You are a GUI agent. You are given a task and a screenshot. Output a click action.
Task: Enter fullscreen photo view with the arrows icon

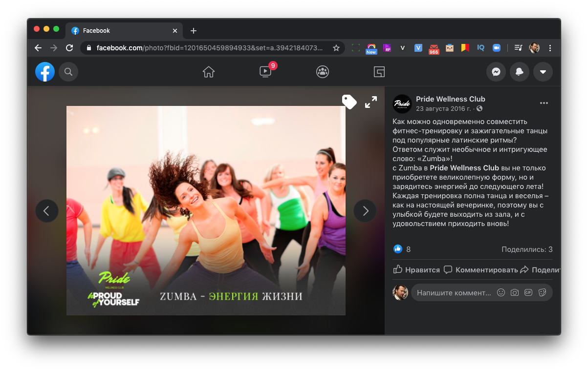[371, 102]
